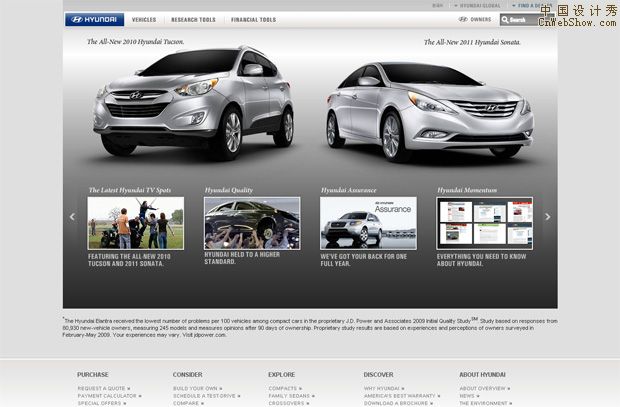
Task: Open Special Offers footer link
Action: [102, 403]
